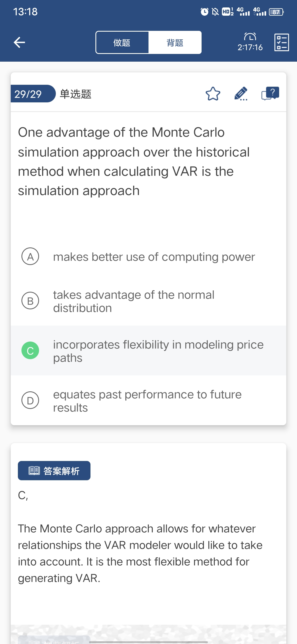The image size is (297, 644).
Task: Open the question feedback bubble icon
Action: click(x=270, y=94)
